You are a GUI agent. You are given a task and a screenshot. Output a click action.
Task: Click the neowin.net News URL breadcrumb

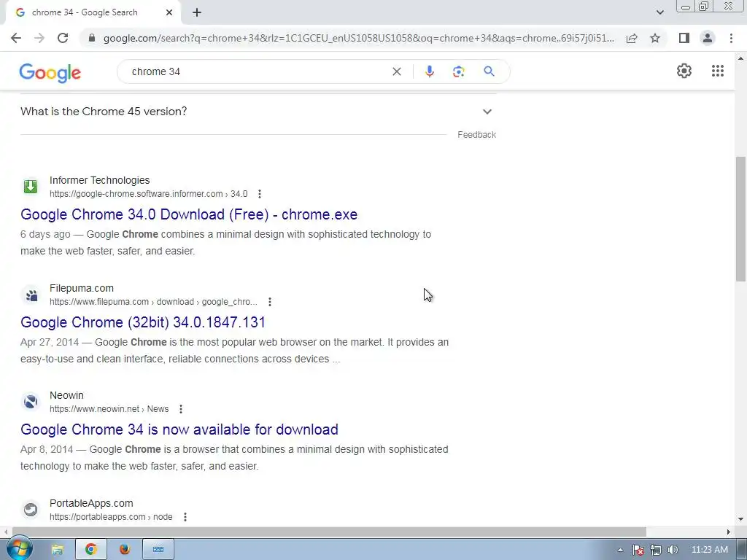pyautogui.click(x=109, y=409)
